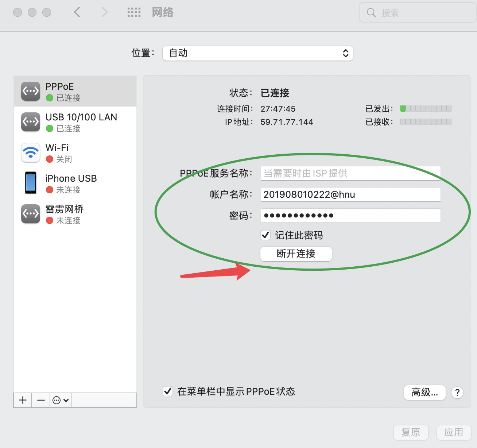Screen dimensions: 477x448
Task: Click the iPhone USB 未连接 status text
Action: pos(68,190)
